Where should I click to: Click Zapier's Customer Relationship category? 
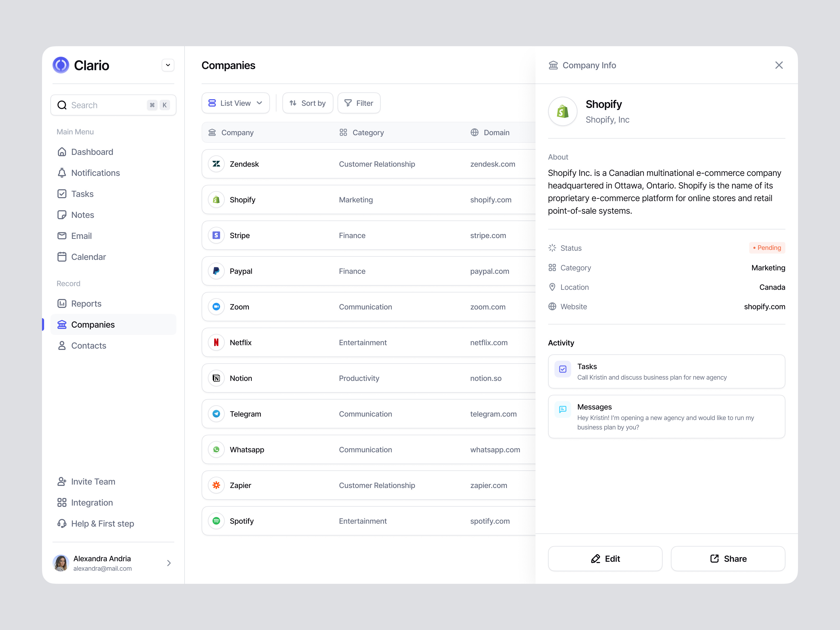[377, 485]
